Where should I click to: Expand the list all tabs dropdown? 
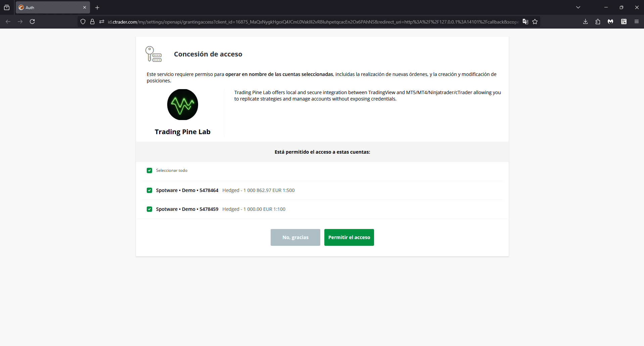click(578, 7)
